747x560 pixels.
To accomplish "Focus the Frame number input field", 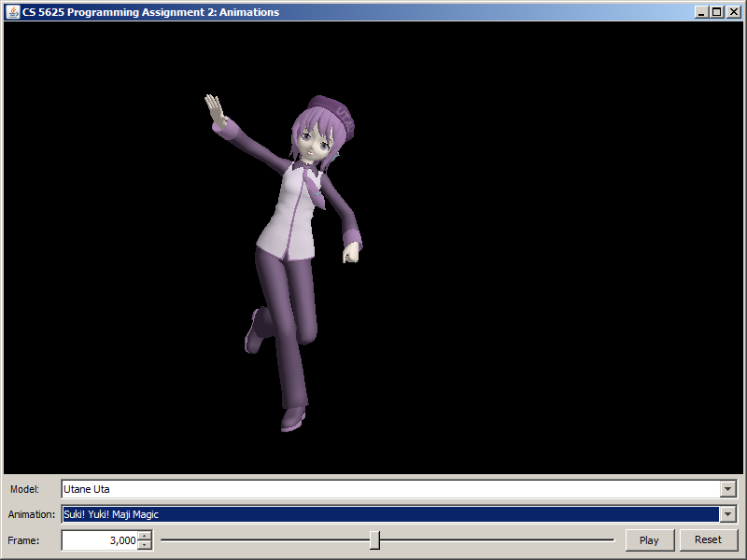I will click(99, 540).
